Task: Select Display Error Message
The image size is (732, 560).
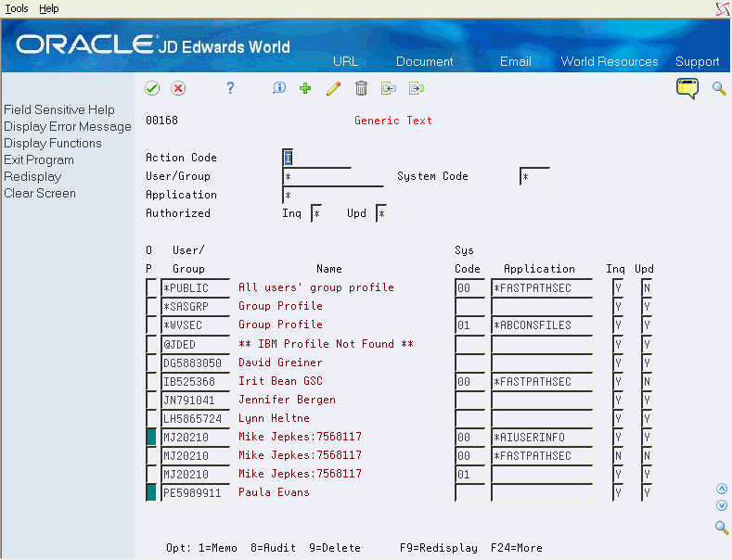Action: coord(68,126)
